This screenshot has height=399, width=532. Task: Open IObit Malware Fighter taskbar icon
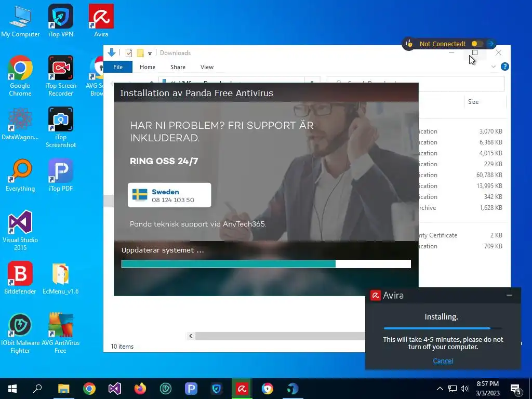click(166, 389)
